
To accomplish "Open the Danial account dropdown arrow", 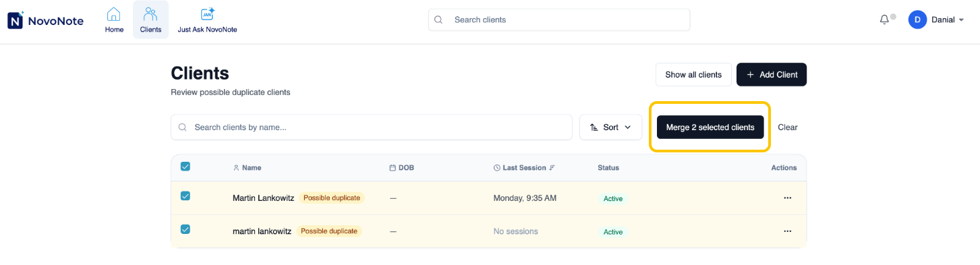I will pyautogui.click(x=961, y=20).
